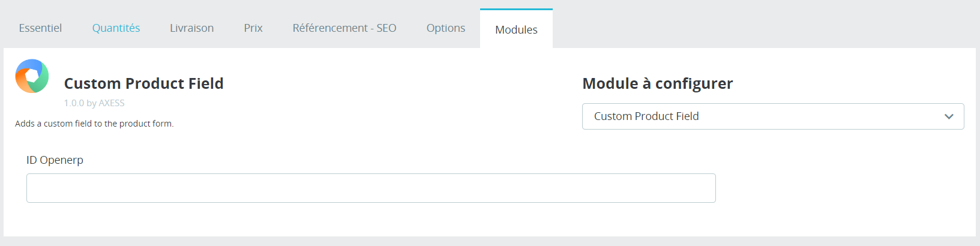Select the Prix tab

(x=253, y=28)
